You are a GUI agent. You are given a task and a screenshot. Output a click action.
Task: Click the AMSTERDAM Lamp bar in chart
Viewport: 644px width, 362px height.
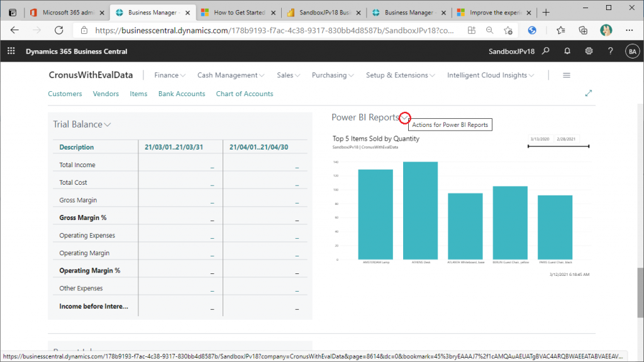375,214
